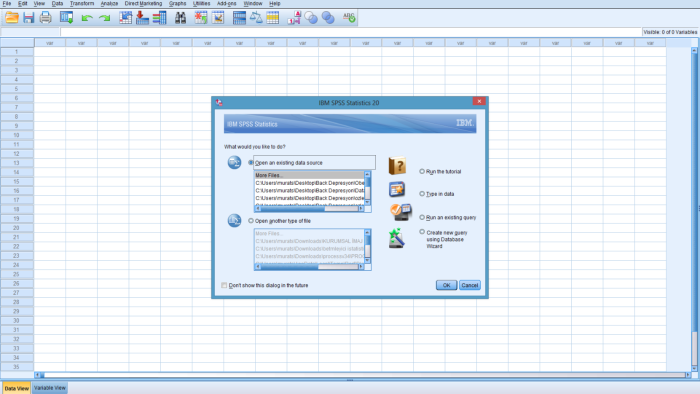700x394 pixels.
Task: Click the first var column header
Action: click(50, 43)
